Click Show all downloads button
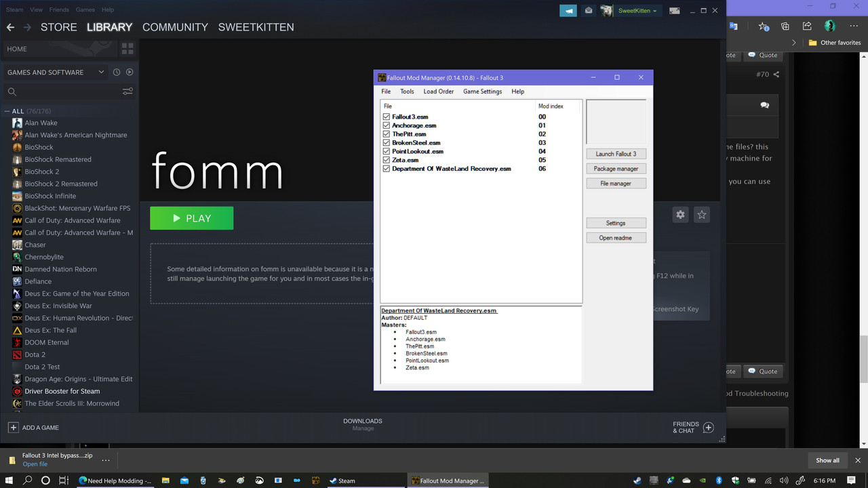 [x=827, y=460]
